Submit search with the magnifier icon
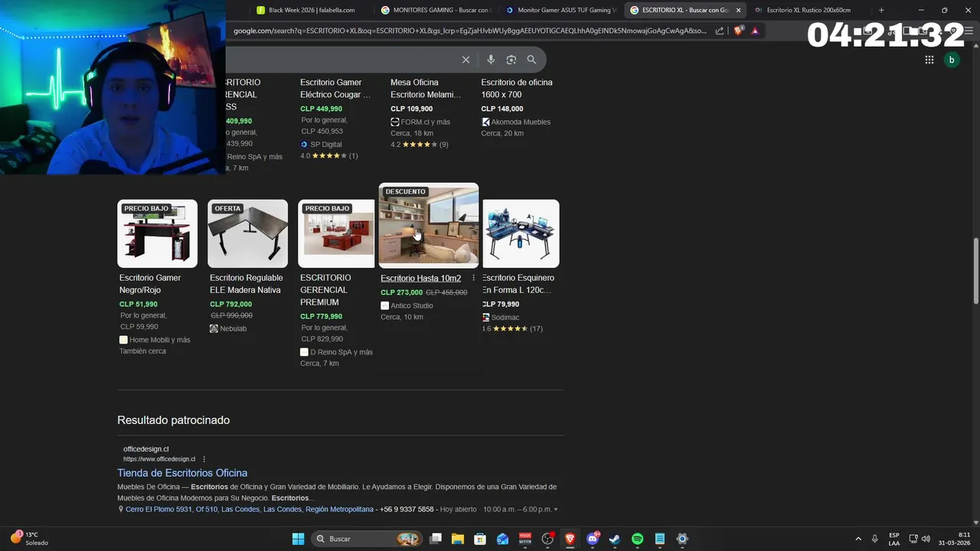The width and height of the screenshot is (980, 551). [x=531, y=60]
